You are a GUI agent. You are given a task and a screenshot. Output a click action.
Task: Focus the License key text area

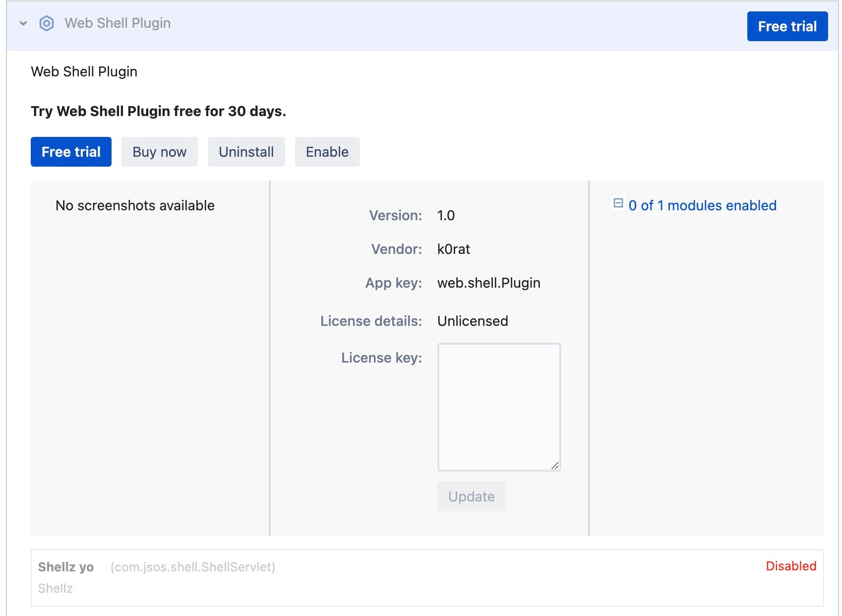point(499,407)
